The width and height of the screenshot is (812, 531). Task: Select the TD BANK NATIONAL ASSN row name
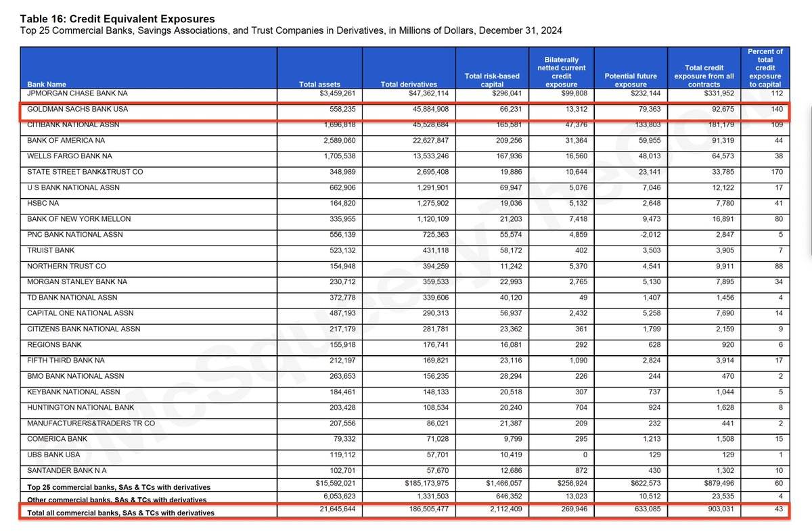(x=72, y=297)
